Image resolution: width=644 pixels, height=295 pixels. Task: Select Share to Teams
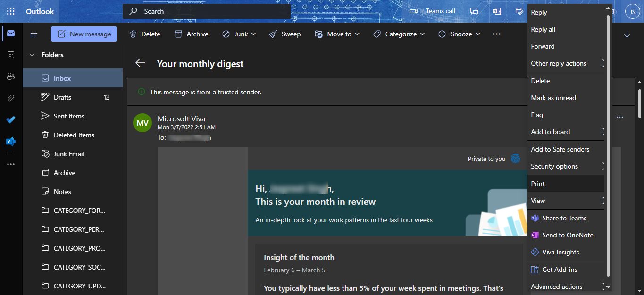coord(566,218)
